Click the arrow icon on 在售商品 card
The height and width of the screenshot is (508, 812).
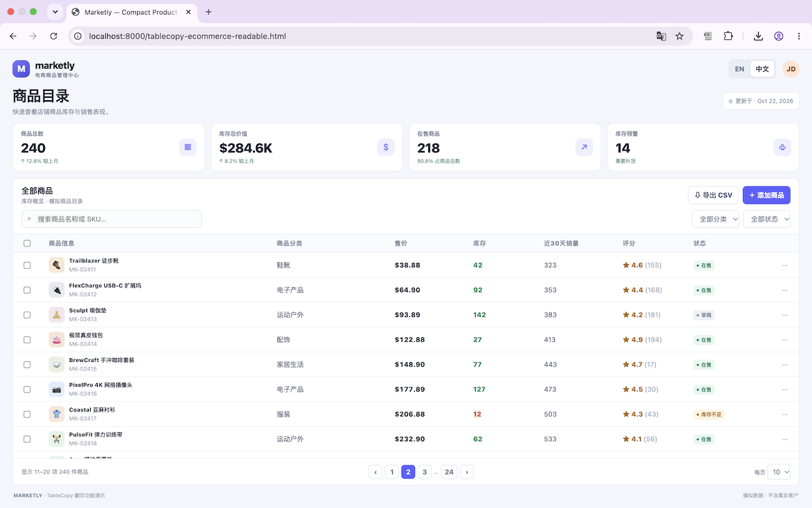click(584, 147)
